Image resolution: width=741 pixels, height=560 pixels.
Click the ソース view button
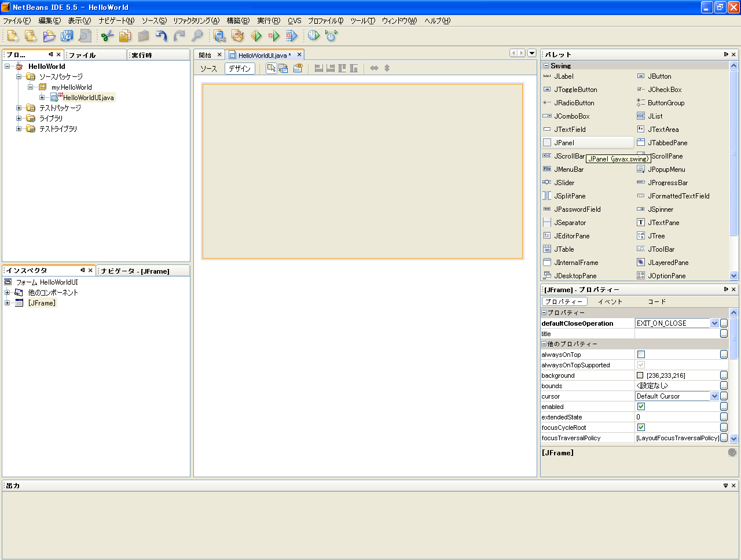[x=208, y=68]
